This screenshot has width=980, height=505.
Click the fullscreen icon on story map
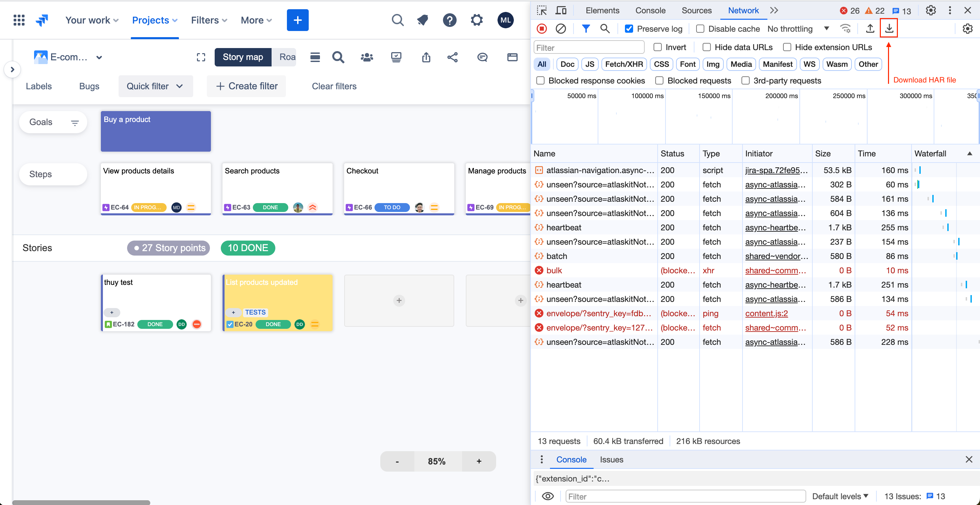201,57
